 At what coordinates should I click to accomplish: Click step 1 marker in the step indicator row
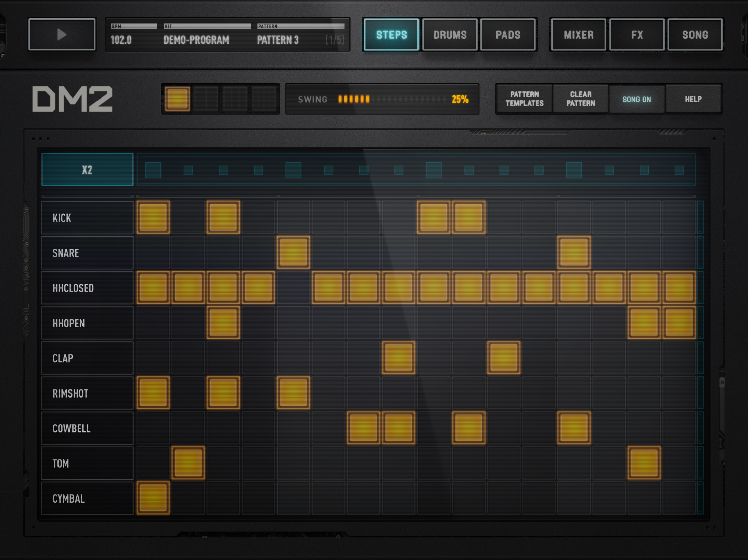point(153,170)
